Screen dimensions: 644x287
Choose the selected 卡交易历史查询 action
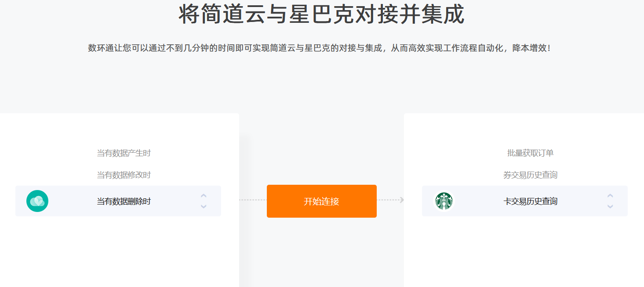click(x=531, y=201)
